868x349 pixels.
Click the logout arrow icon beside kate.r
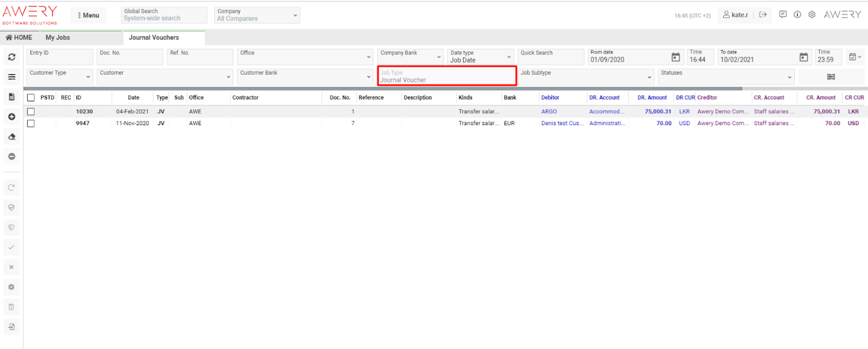763,15
